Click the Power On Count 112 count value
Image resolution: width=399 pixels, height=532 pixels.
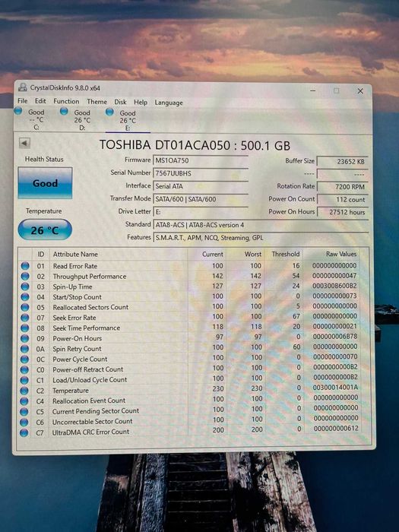[x=342, y=199]
